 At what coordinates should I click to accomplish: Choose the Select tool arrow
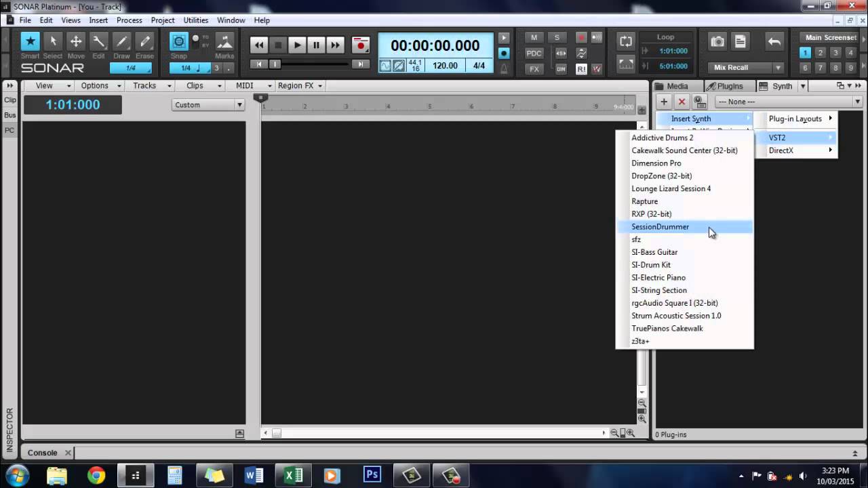click(53, 41)
